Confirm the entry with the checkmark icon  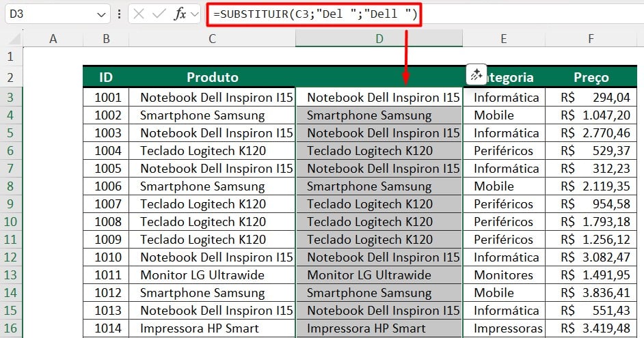(x=159, y=14)
